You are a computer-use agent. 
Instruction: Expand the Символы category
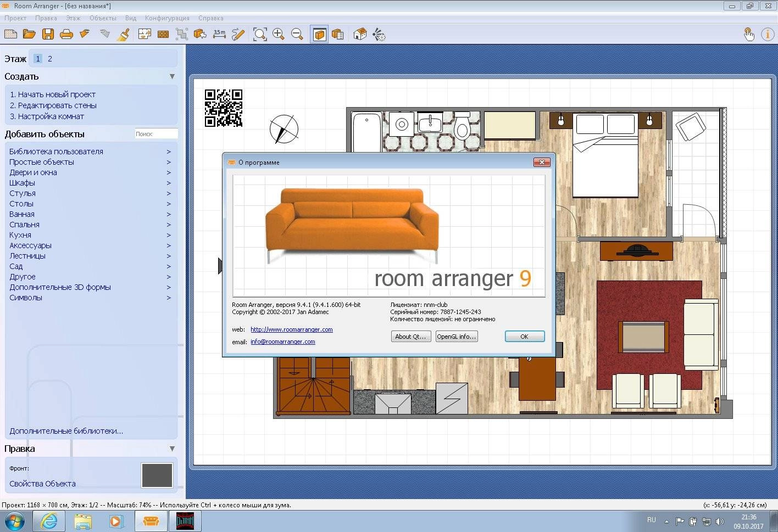click(x=90, y=298)
